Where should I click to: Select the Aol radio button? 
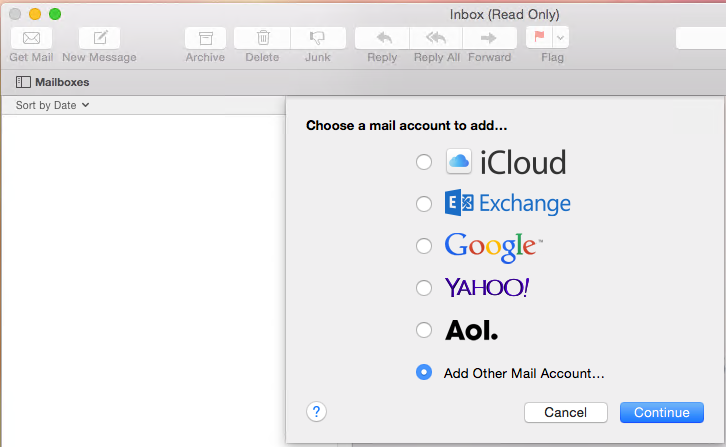point(424,330)
